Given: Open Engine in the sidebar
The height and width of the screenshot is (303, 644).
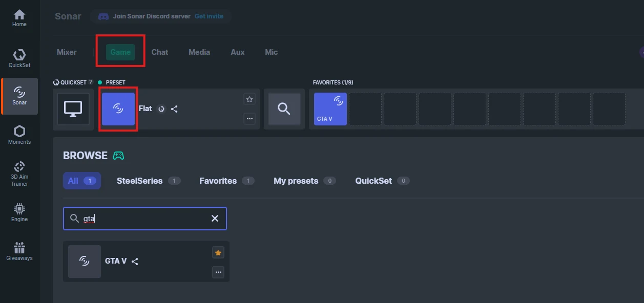Looking at the screenshot, I should 19,212.
